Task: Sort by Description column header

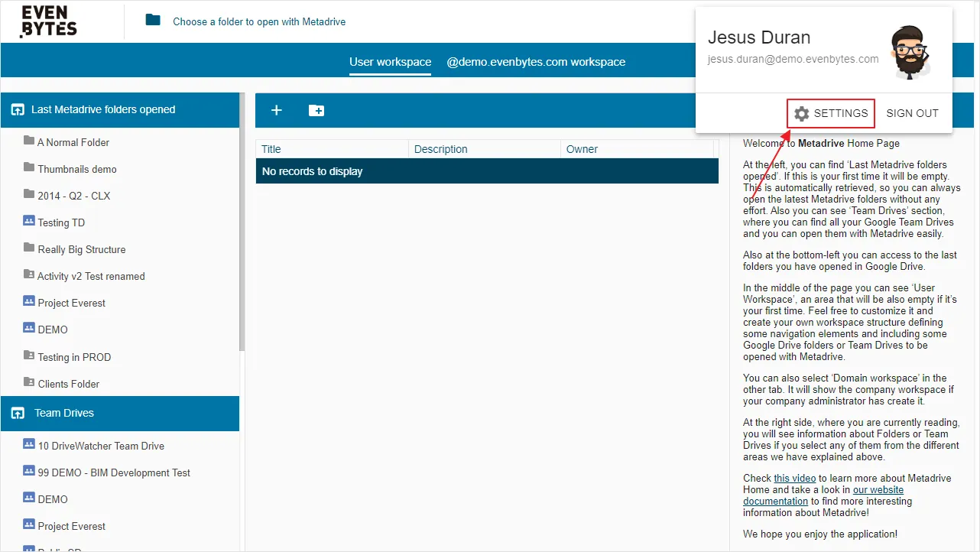Action: tap(485, 149)
